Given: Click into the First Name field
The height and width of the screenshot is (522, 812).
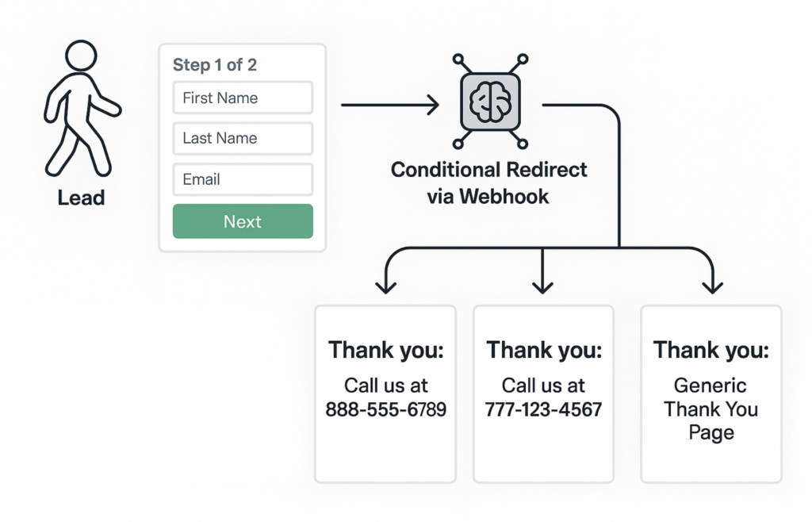Looking at the screenshot, I should [x=243, y=98].
